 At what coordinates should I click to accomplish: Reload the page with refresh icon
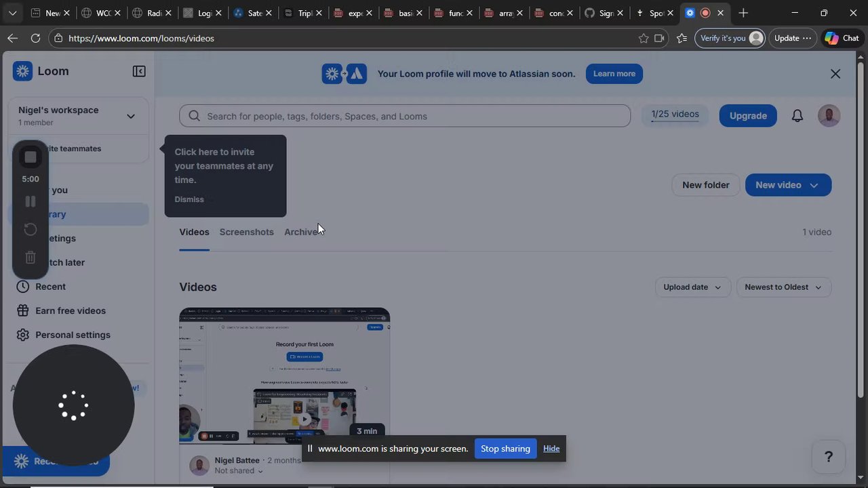click(x=35, y=38)
